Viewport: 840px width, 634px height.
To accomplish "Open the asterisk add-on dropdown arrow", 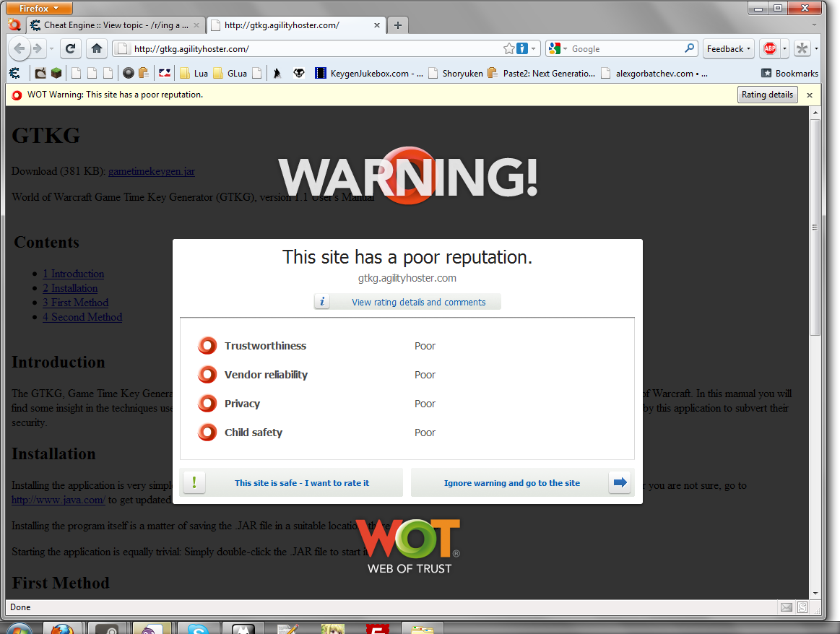I will 816,48.
